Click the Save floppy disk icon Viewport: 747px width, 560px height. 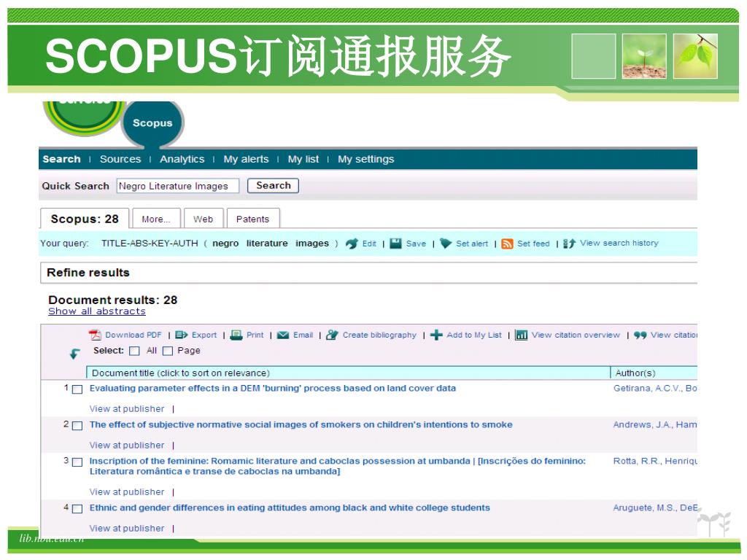[395, 244]
